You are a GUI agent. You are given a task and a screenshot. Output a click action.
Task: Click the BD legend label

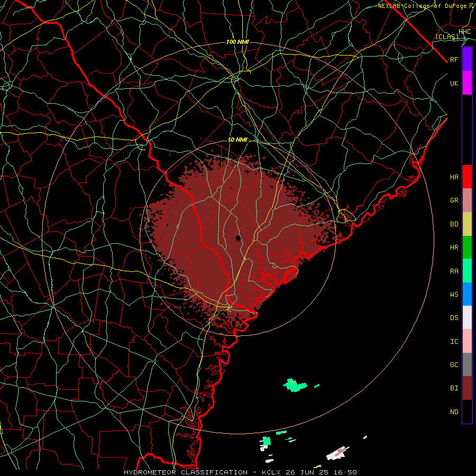point(454,224)
